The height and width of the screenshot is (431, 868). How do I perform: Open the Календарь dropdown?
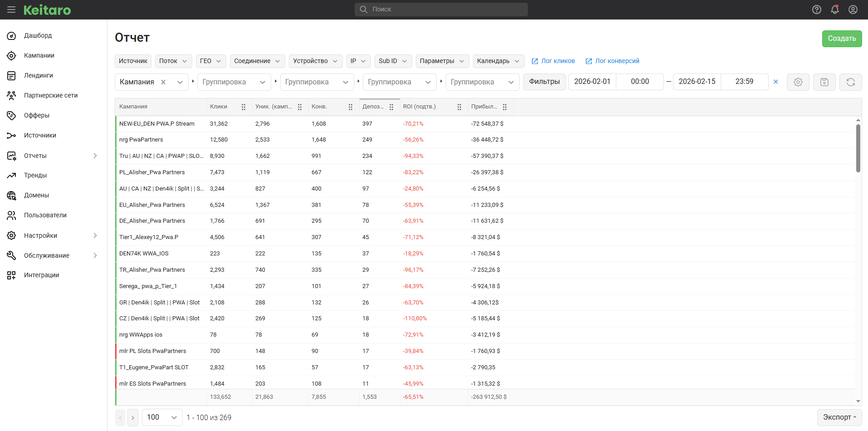point(498,61)
